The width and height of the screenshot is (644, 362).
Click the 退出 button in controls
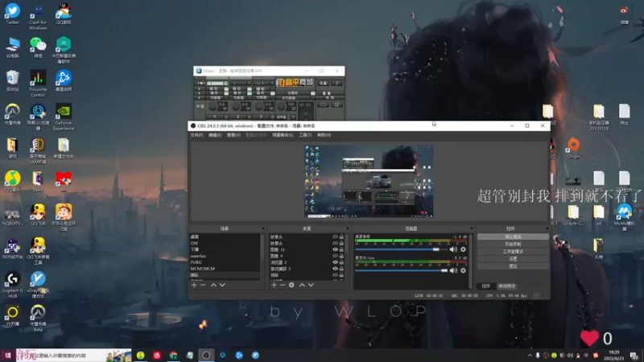[513, 266]
